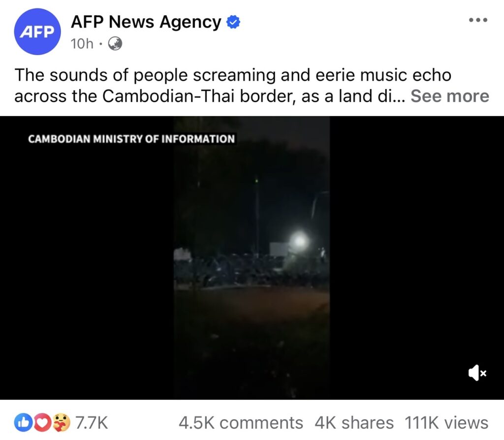Click the bright streetlight in the video
504x440 pixels.
click(x=299, y=240)
